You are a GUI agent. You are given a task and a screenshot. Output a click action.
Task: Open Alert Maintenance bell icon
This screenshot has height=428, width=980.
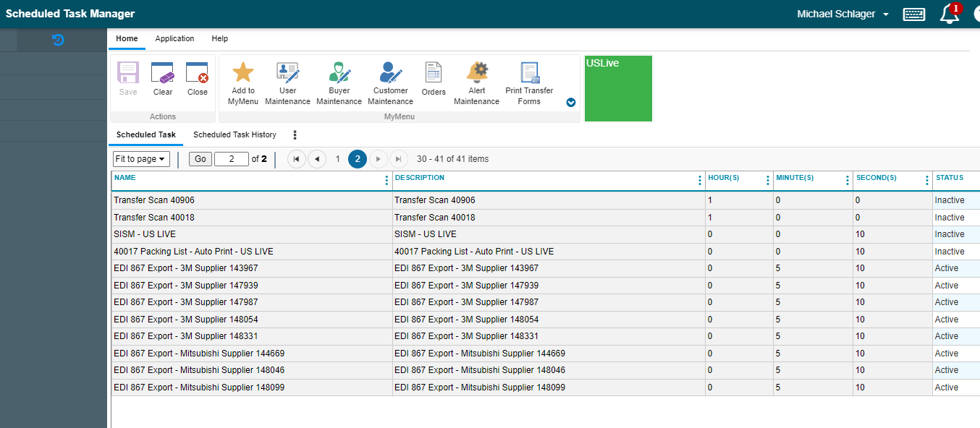pyautogui.click(x=476, y=73)
